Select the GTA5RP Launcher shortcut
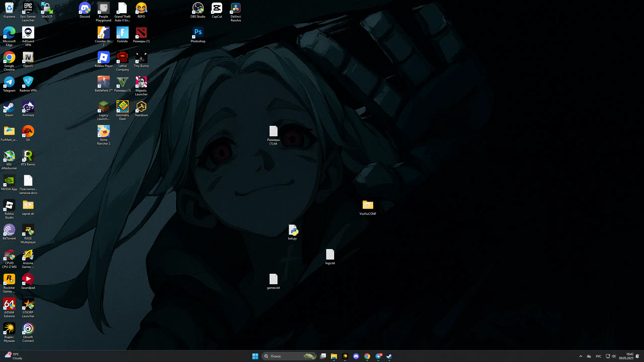Image resolution: width=644 pixels, height=362 pixels. coord(28,308)
